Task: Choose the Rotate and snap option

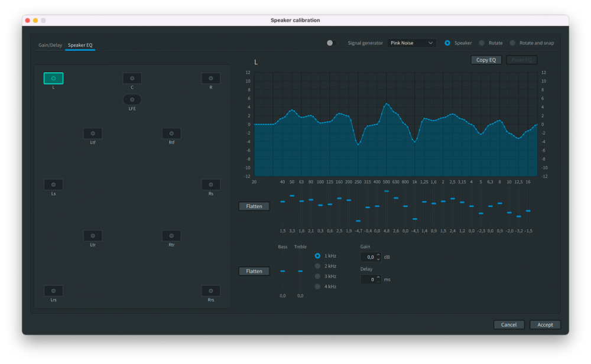Action: click(x=512, y=43)
